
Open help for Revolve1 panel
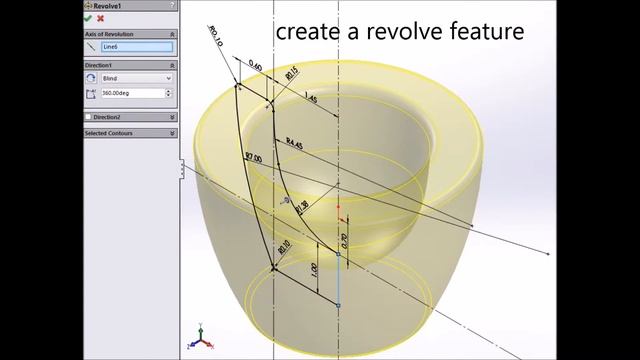[172, 5]
